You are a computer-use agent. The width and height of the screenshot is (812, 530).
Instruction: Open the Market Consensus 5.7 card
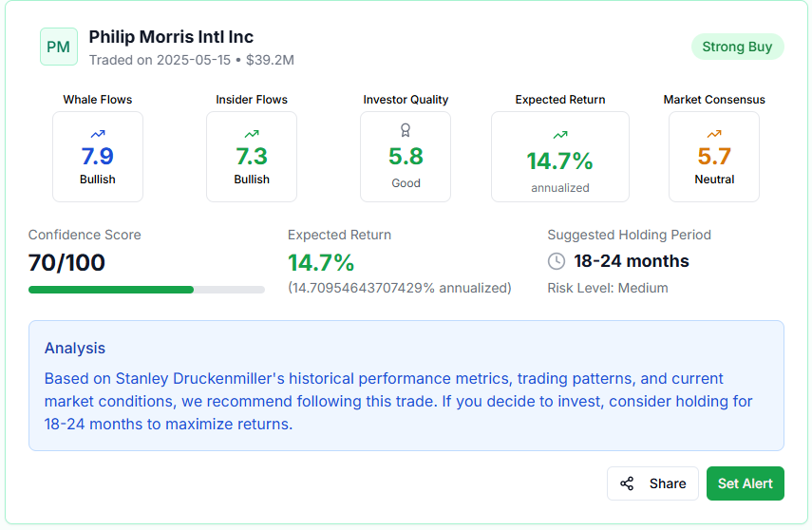[x=714, y=157]
